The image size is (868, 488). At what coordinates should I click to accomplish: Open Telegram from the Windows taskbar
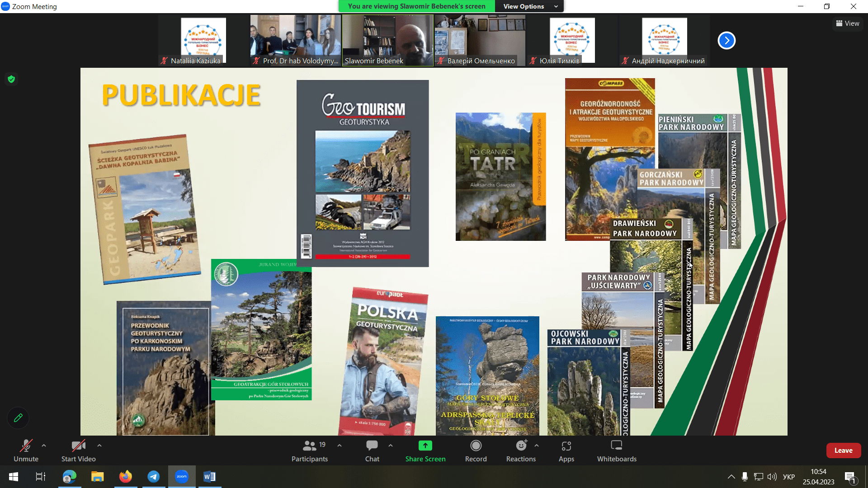point(154,477)
